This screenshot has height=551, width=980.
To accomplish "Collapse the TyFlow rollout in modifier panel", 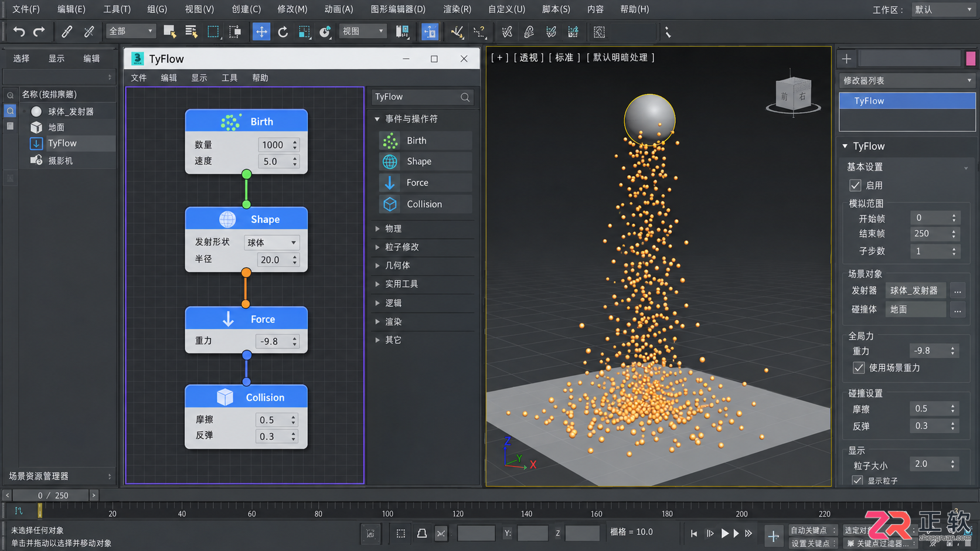I will tap(845, 147).
